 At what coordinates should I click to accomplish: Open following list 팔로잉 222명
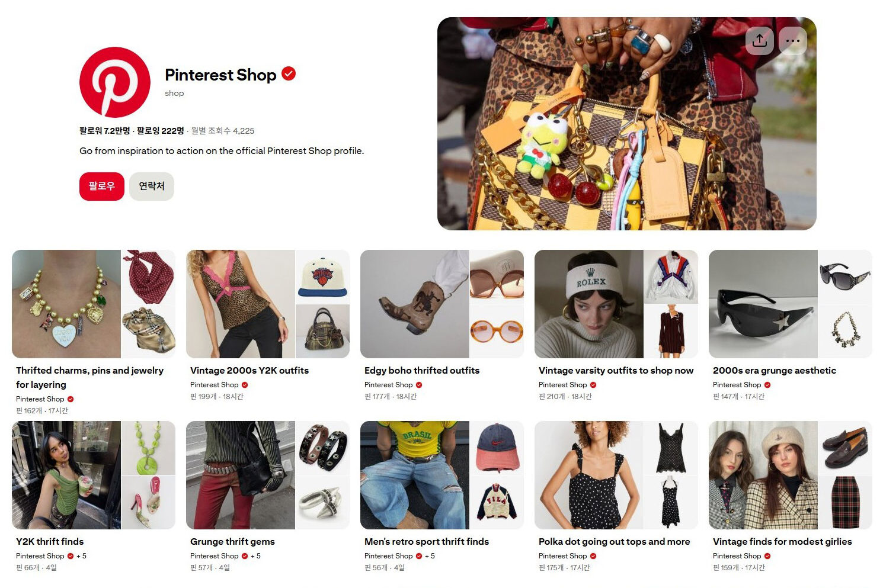pos(161,131)
